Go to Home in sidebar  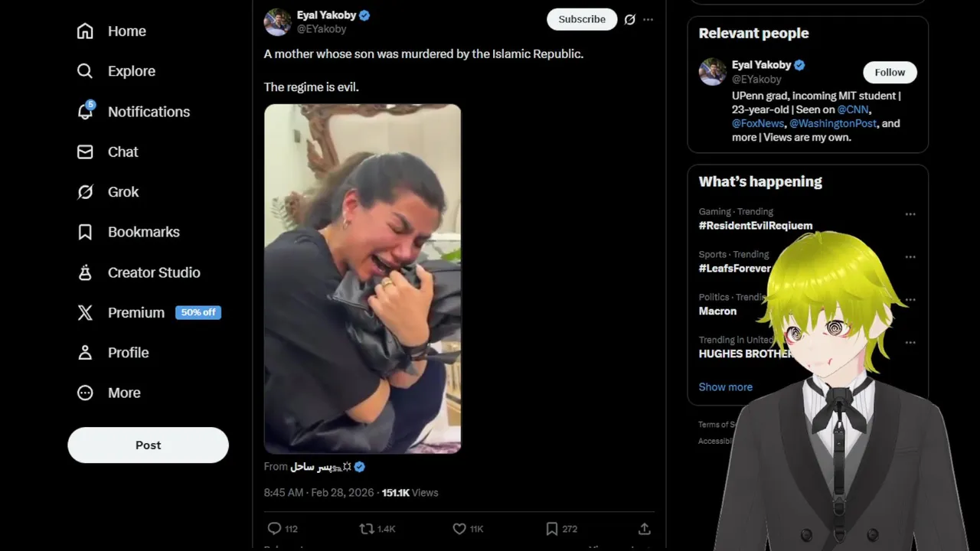(111, 31)
